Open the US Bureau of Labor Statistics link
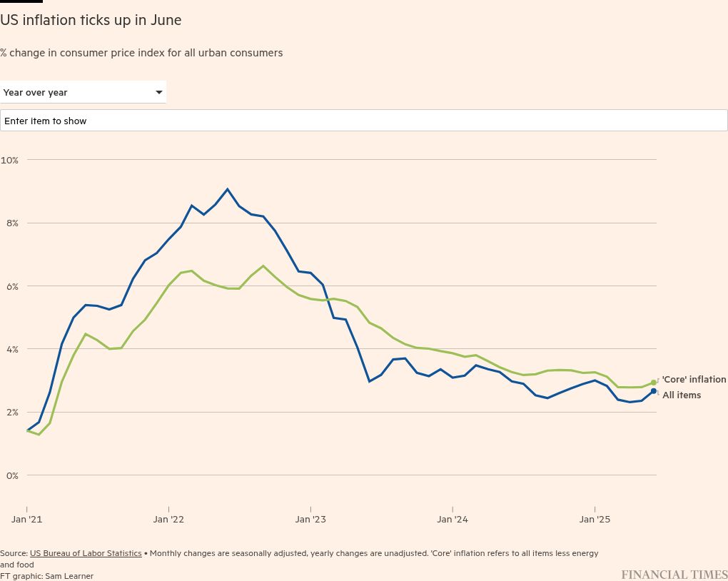This screenshot has height=581, width=728. [x=86, y=553]
